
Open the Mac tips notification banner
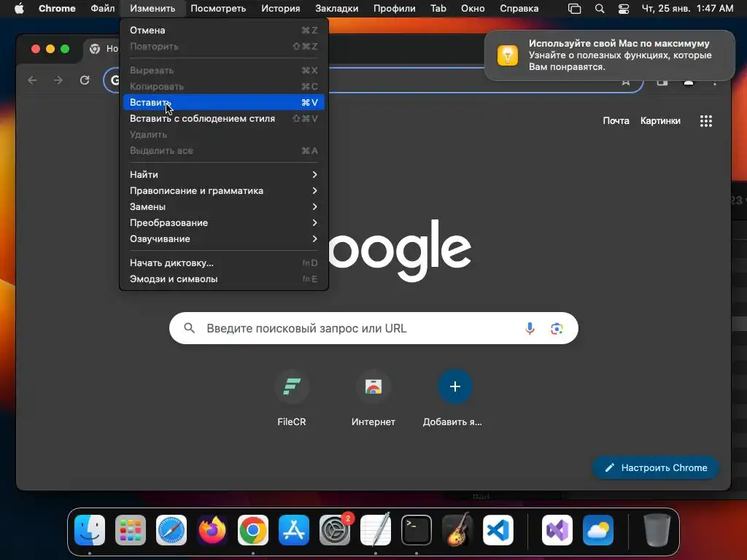coord(609,55)
